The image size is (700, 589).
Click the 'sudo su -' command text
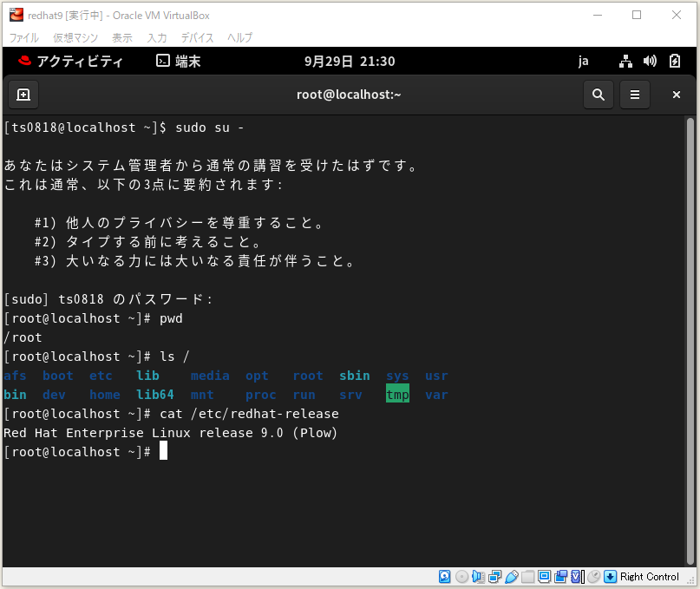click(209, 128)
